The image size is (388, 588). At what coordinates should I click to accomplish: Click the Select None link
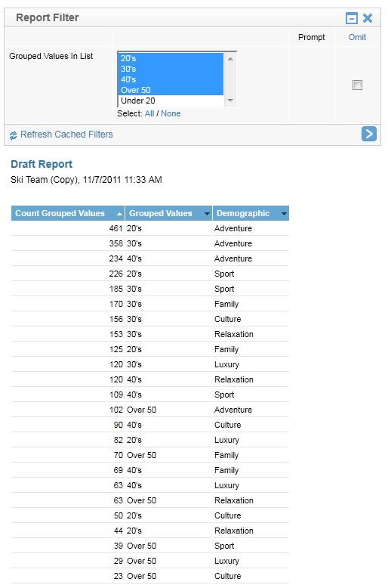(171, 113)
